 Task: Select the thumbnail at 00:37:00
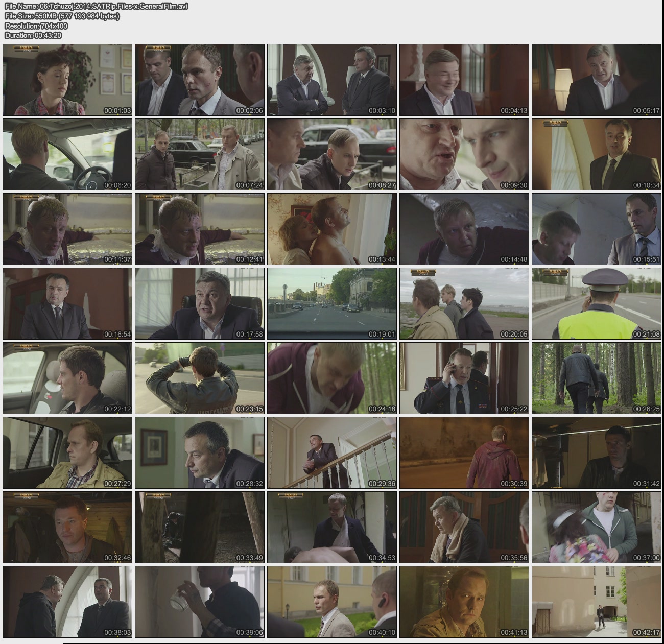point(597,527)
